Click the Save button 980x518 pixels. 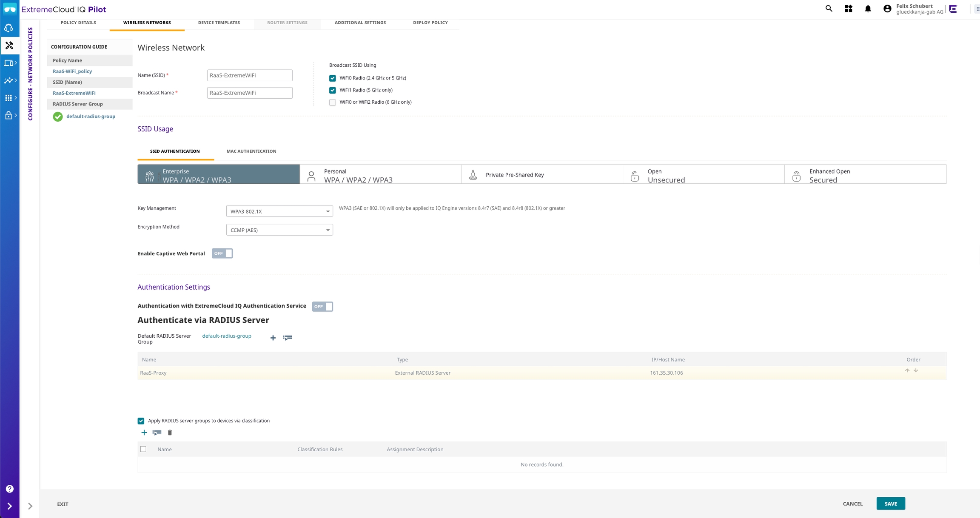coord(890,504)
